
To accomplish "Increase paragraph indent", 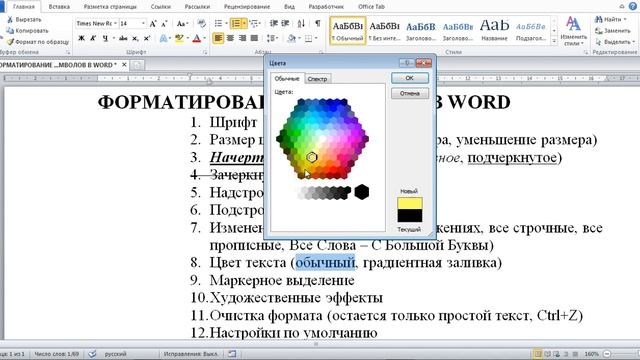I will 285,24.
